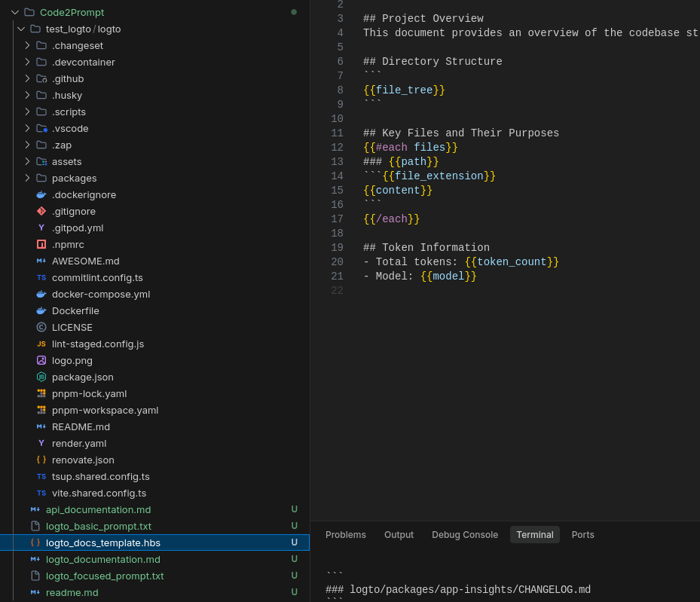Open the Debug Console tab
This screenshot has height=602, width=700.
coord(465,535)
